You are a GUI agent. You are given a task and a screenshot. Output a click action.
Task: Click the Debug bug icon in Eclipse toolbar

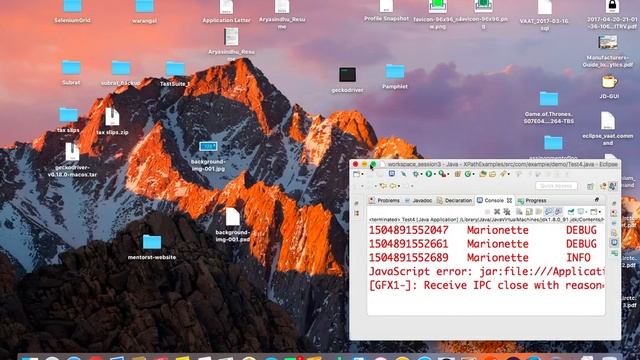(416, 174)
